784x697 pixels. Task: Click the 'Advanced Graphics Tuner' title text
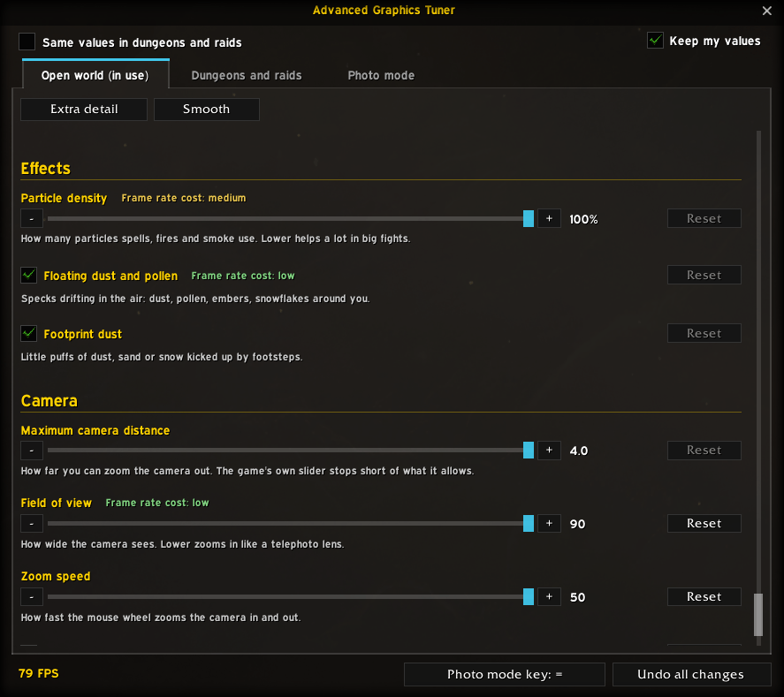(384, 10)
